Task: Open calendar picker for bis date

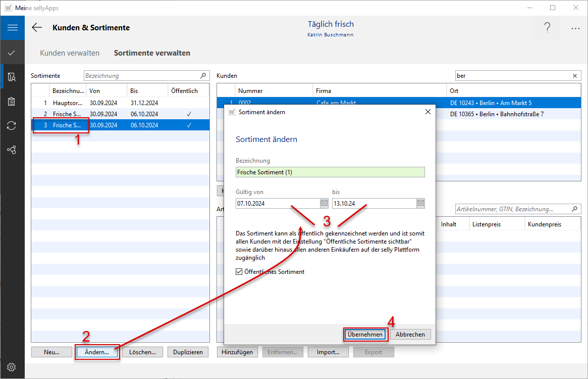Action: [x=420, y=203]
